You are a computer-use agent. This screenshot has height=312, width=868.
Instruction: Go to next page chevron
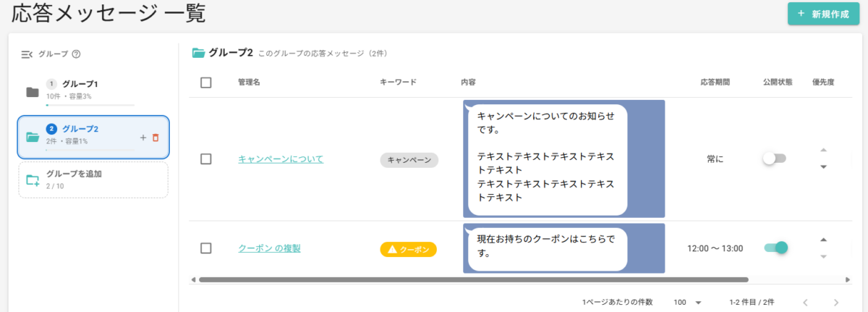pyautogui.click(x=836, y=302)
